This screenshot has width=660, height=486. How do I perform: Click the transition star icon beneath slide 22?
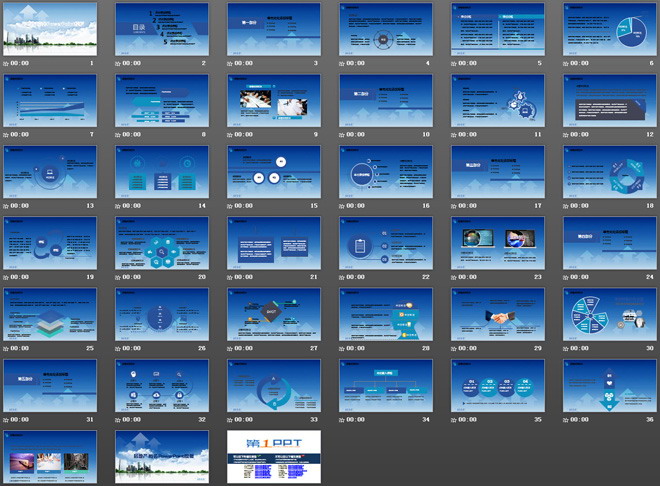[x=343, y=278]
